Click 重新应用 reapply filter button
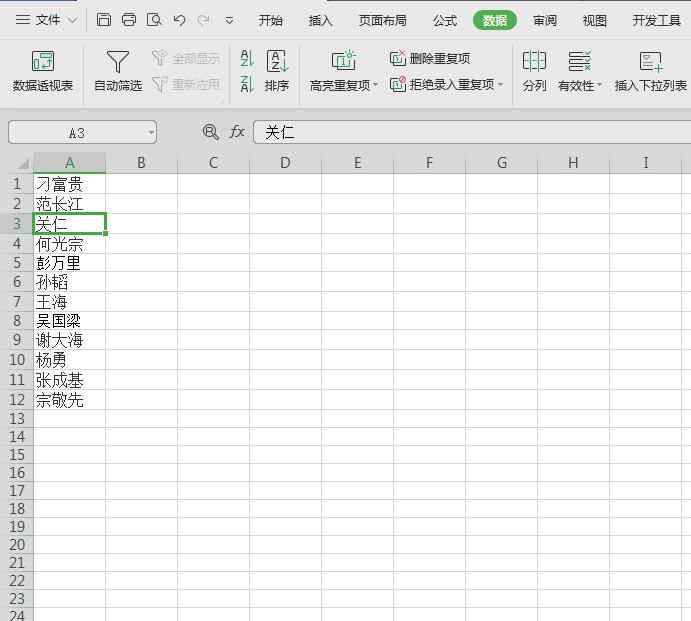The image size is (691, 621). pos(186,84)
